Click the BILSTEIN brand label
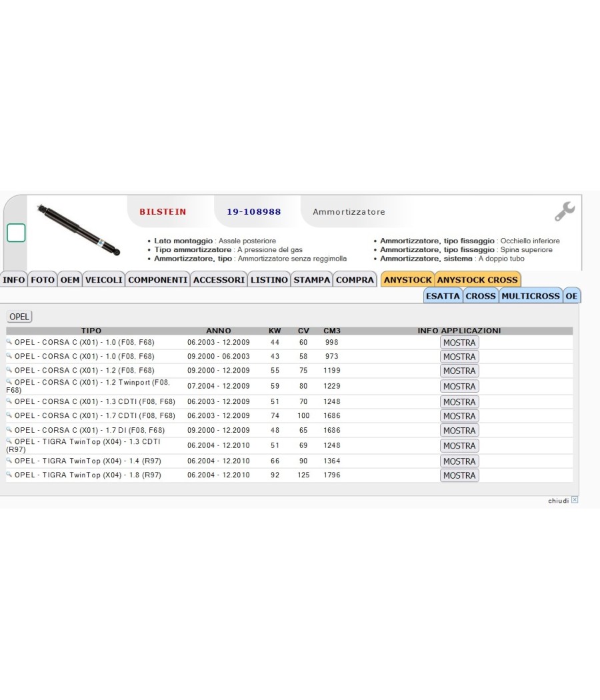600x700 pixels. pyautogui.click(x=163, y=211)
